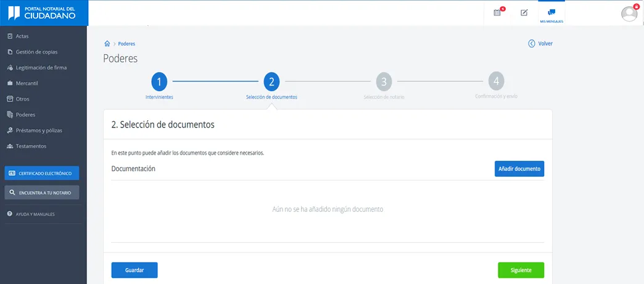Open Mis Mensajes messages icon
The height and width of the screenshot is (284, 644).
point(551,13)
